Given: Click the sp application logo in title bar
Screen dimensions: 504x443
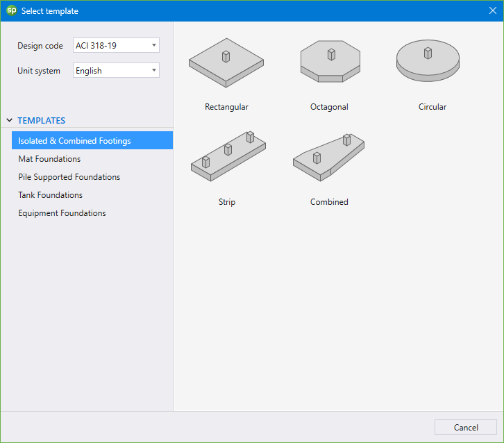Looking at the screenshot, I should [10, 10].
